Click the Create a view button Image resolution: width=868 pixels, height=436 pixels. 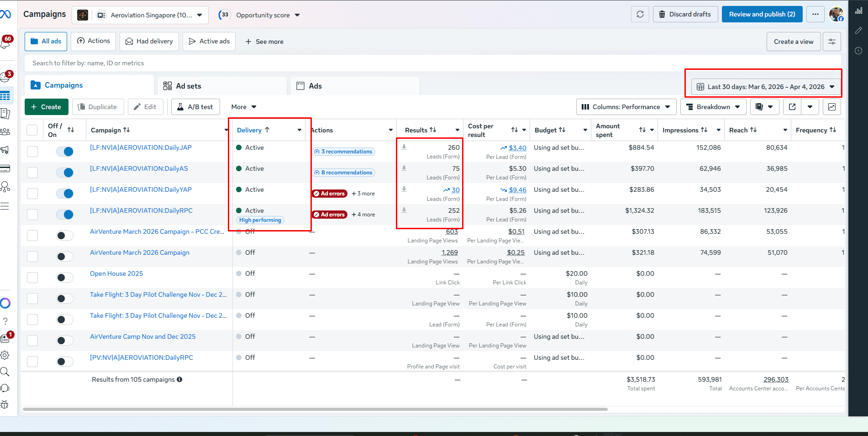[x=794, y=42]
